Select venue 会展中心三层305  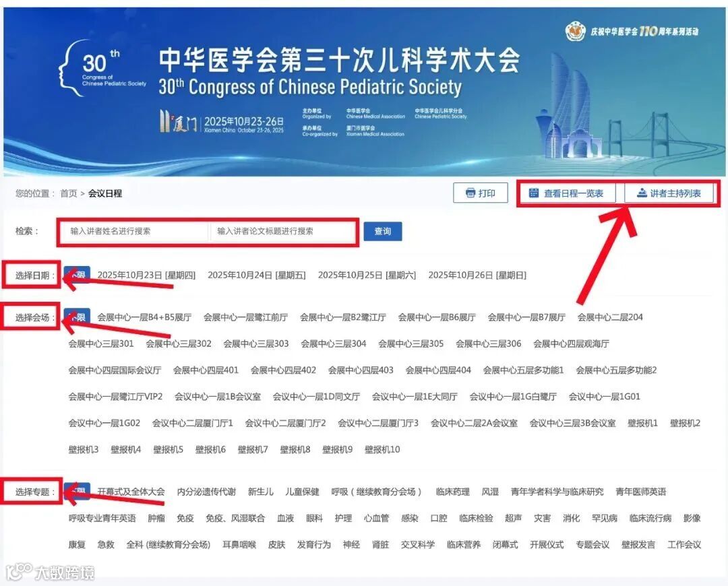(x=411, y=344)
